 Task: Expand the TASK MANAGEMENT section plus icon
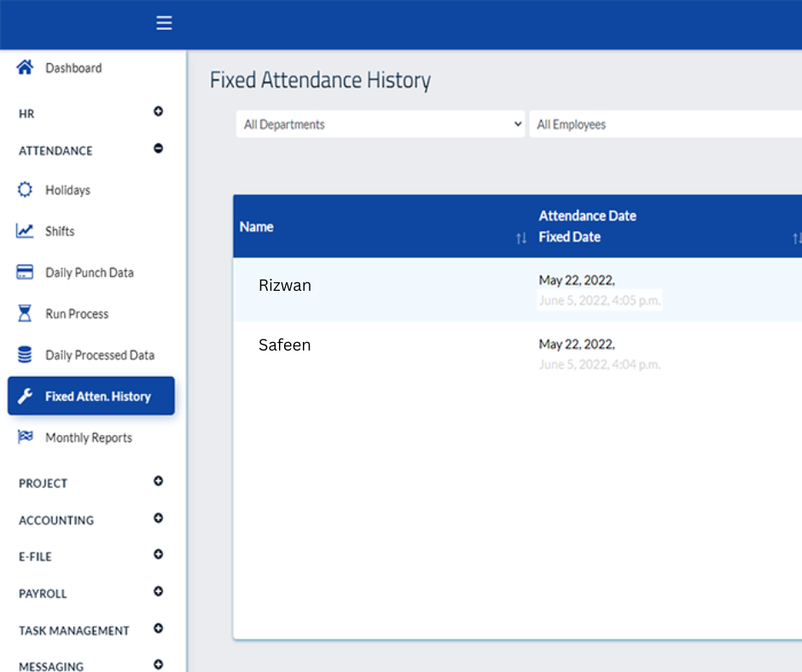pyautogui.click(x=159, y=628)
